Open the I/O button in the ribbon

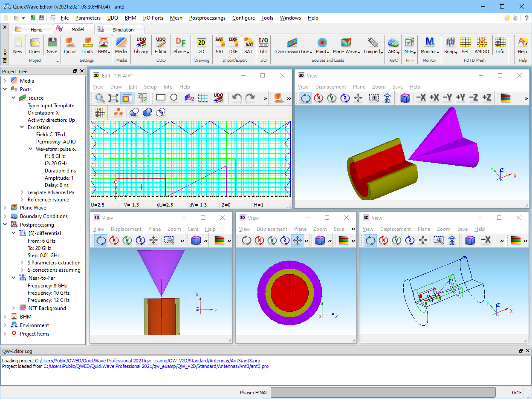tap(263, 46)
